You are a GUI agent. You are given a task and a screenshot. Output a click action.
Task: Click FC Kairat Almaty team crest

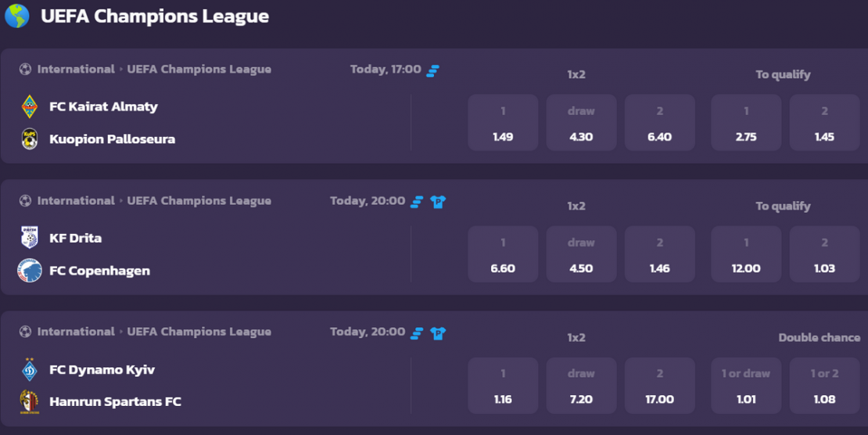pos(30,106)
